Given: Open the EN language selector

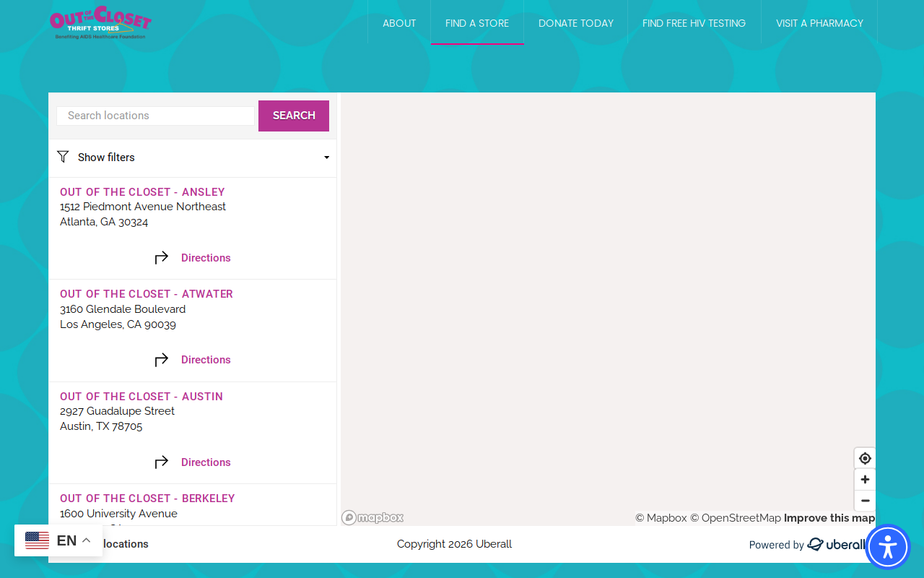Looking at the screenshot, I should click(x=58, y=540).
